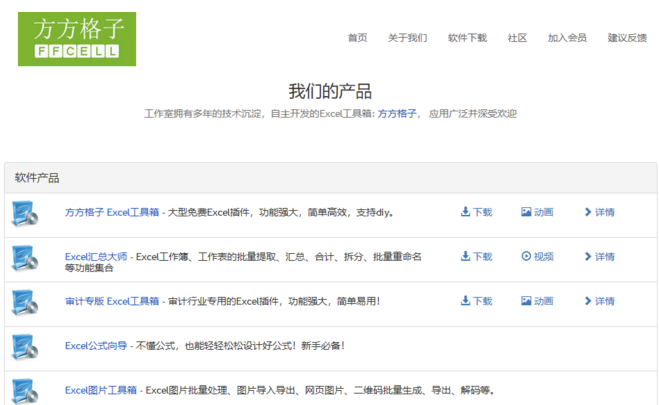Select 加入会员 in the top menu
The image size is (659, 405).
(567, 38)
